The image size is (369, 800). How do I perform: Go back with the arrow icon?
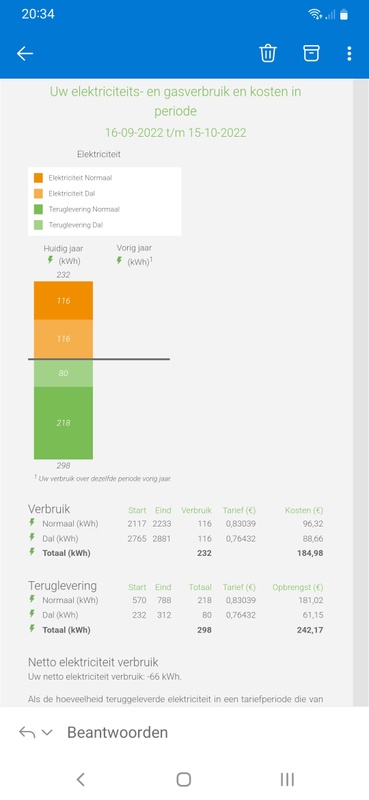click(24, 54)
